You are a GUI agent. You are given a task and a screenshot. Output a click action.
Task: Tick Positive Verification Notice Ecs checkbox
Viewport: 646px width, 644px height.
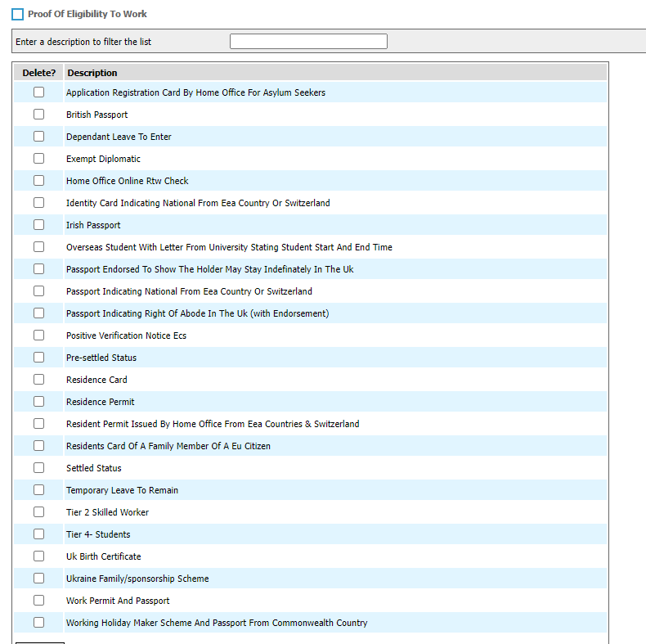click(38, 336)
